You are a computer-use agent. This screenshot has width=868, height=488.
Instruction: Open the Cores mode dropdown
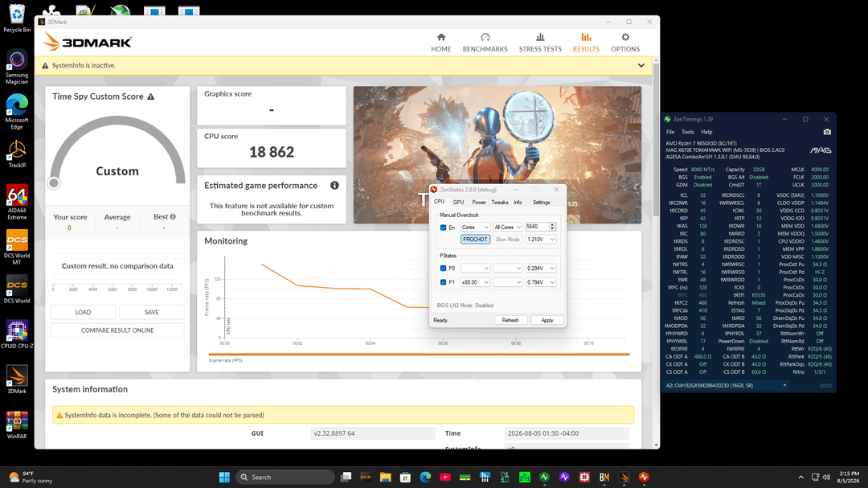[x=475, y=227]
